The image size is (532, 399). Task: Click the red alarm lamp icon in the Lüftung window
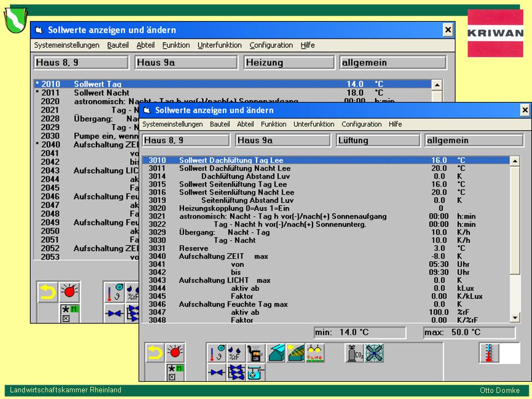click(x=175, y=352)
